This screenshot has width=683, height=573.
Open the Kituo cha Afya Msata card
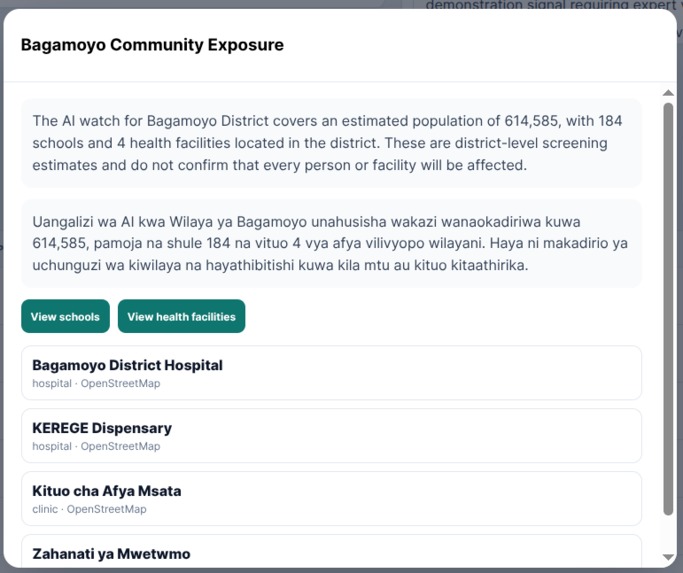pyautogui.click(x=331, y=498)
